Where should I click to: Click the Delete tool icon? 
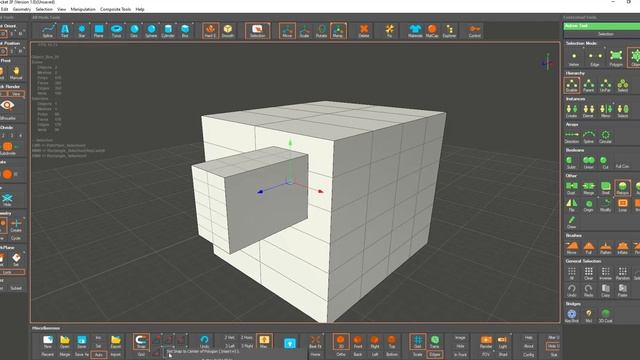coord(364,31)
